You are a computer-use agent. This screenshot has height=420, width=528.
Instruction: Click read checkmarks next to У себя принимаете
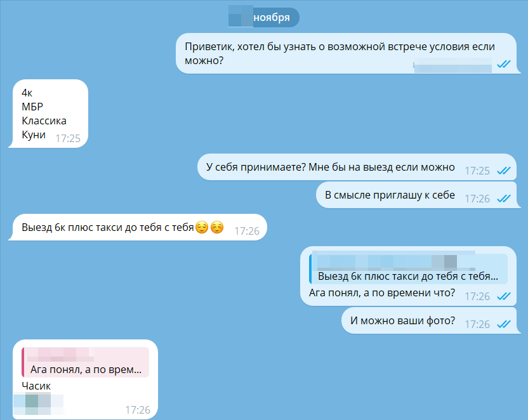504,171
